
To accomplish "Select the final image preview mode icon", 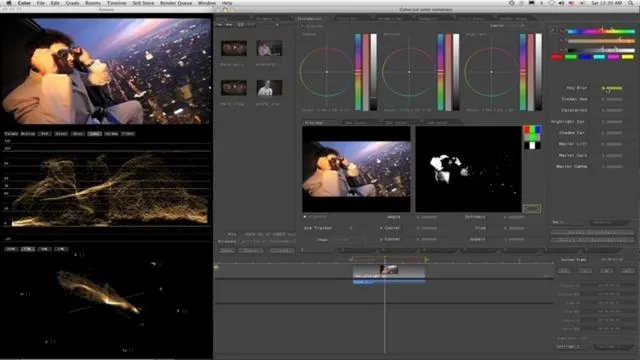I will coord(532,130).
